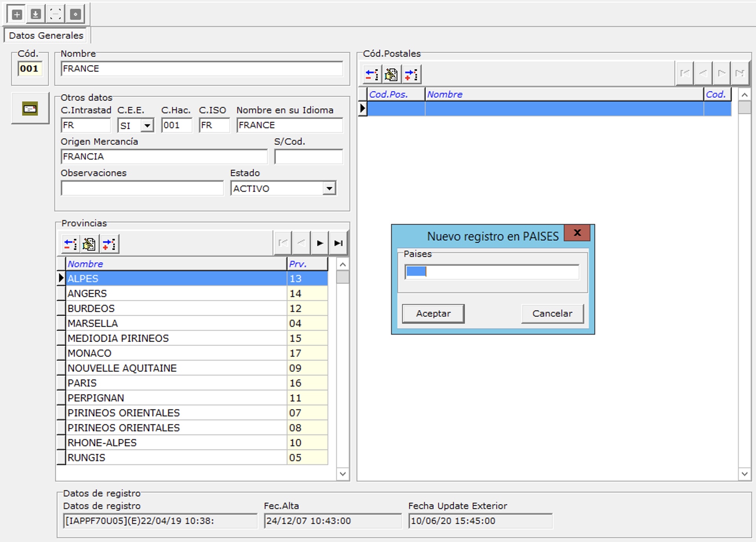Expand the Estado ACTIVO dropdown
Image resolution: width=756 pixels, height=542 pixels.
(x=329, y=189)
